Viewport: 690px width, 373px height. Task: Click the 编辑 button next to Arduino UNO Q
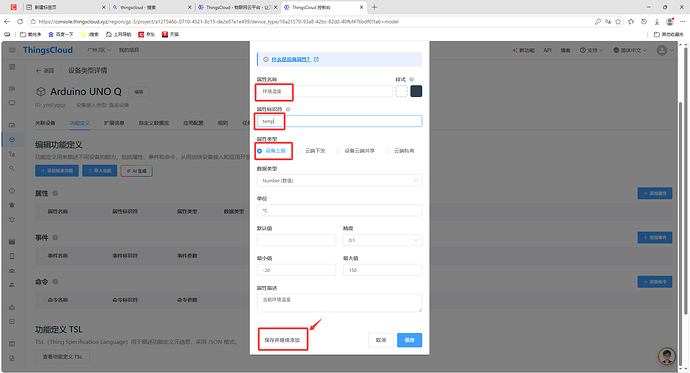pyautogui.click(x=139, y=91)
